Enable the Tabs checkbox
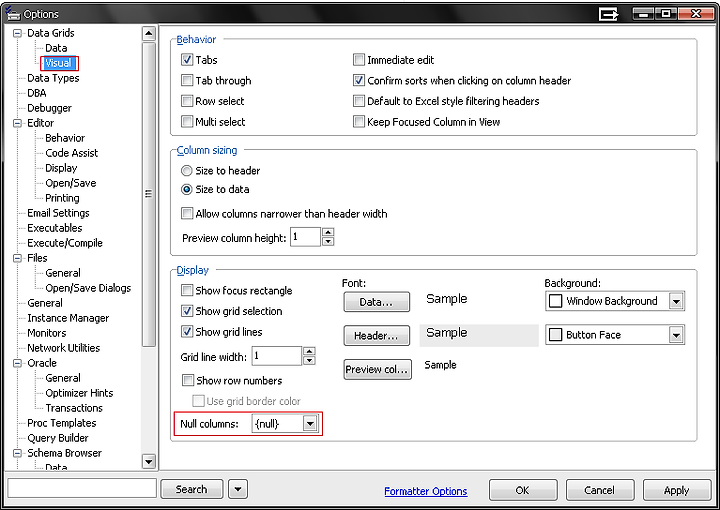The width and height of the screenshot is (720, 510). pos(187,60)
